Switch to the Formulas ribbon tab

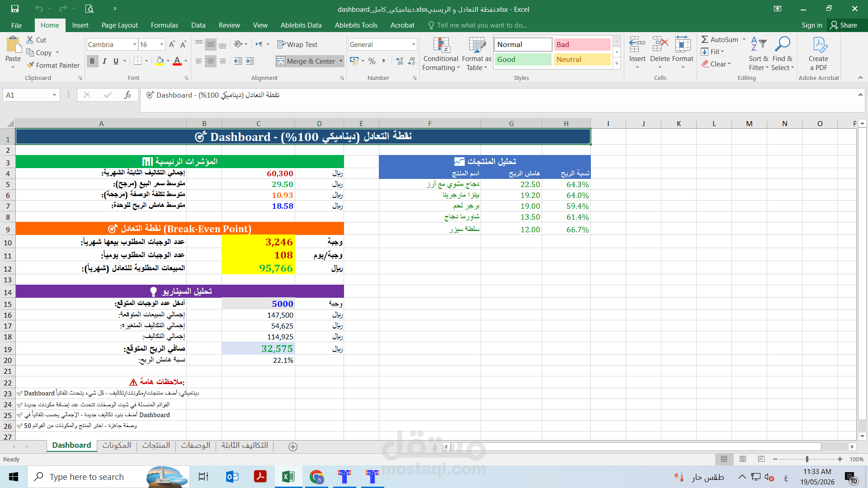click(165, 25)
